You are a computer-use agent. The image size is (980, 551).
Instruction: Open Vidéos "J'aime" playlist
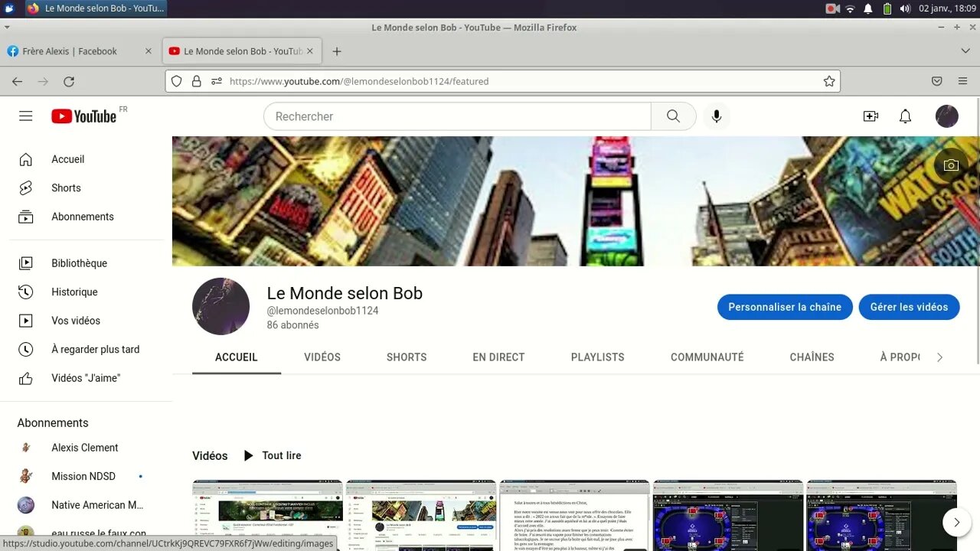(x=87, y=378)
